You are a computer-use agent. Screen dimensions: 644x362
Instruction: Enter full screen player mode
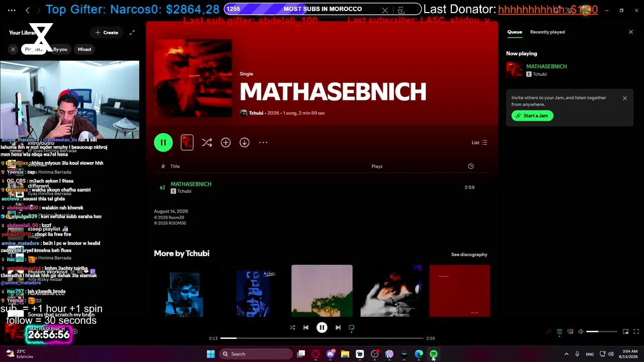(x=636, y=332)
